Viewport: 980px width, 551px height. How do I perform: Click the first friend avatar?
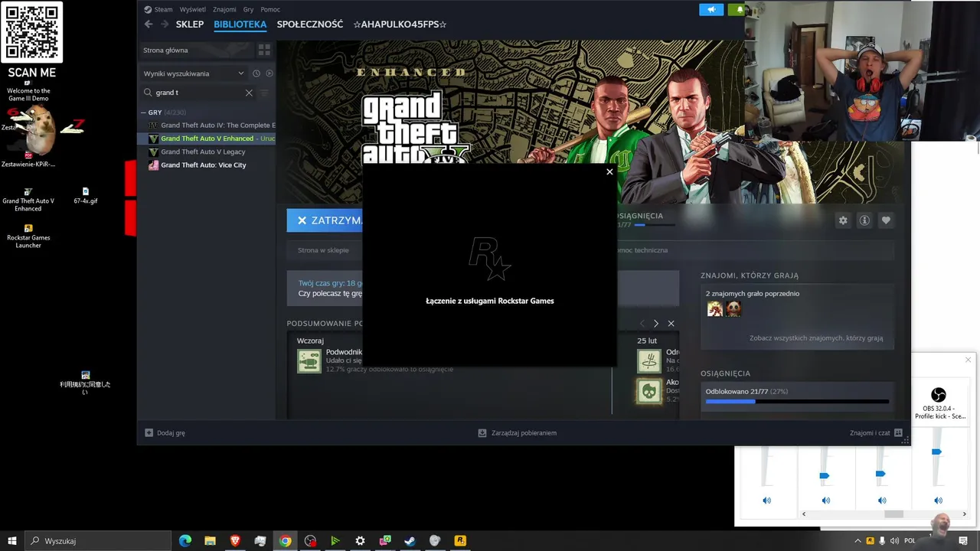pos(715,308)
